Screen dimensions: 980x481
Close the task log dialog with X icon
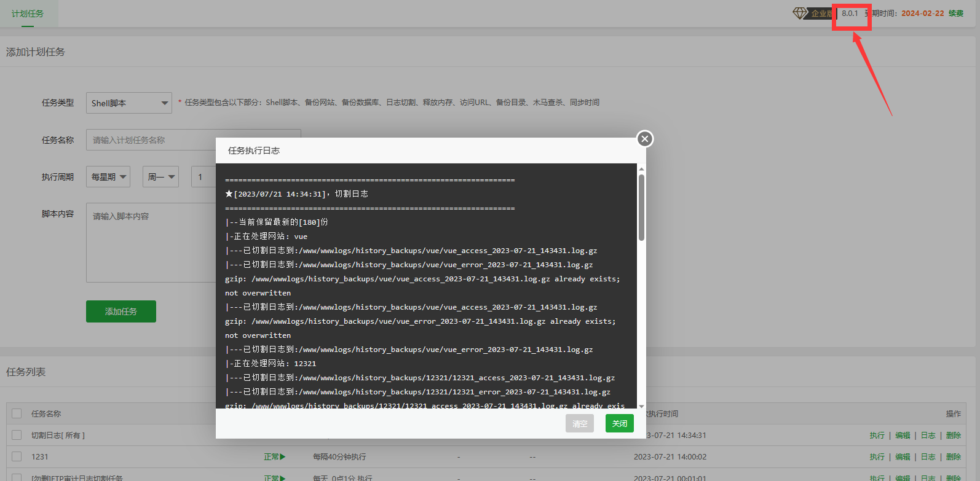[x=644, y=139]
